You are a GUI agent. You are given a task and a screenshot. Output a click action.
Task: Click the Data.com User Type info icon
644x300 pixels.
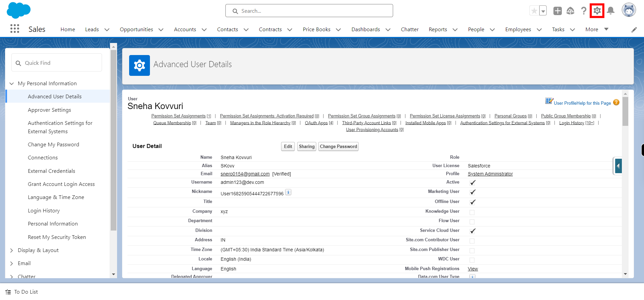point(472,277)
